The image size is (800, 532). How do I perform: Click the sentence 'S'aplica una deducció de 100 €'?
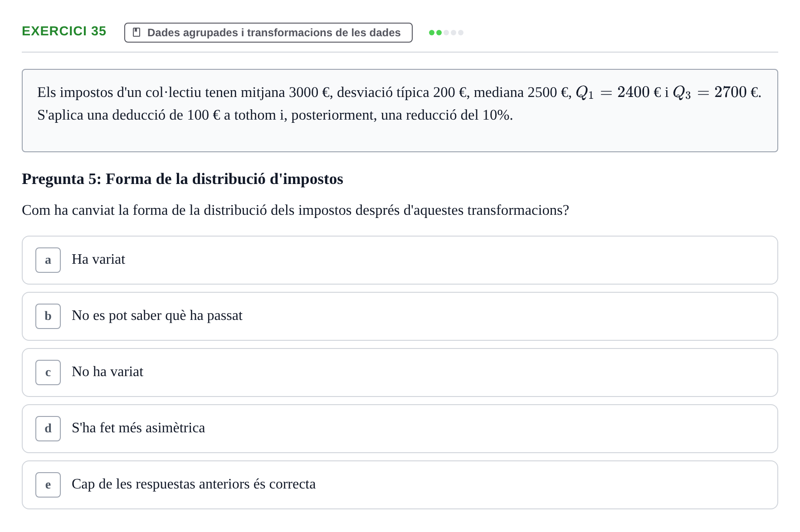tap(275, 115)
